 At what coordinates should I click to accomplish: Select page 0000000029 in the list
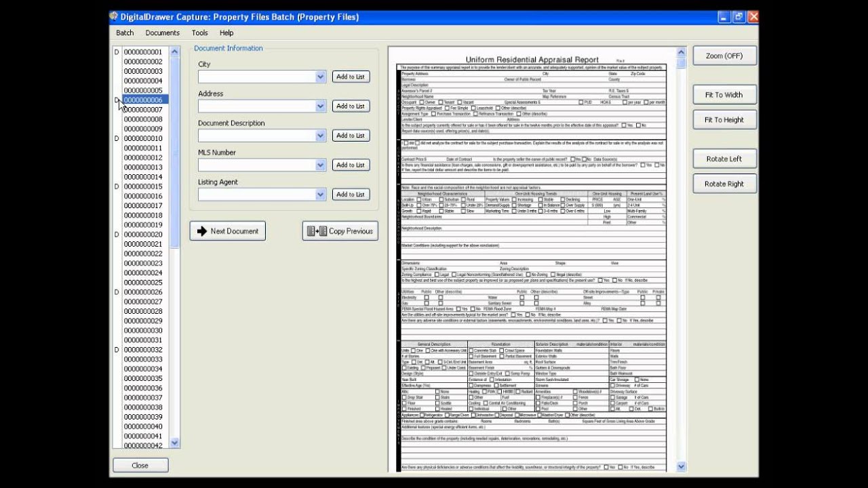143,321
